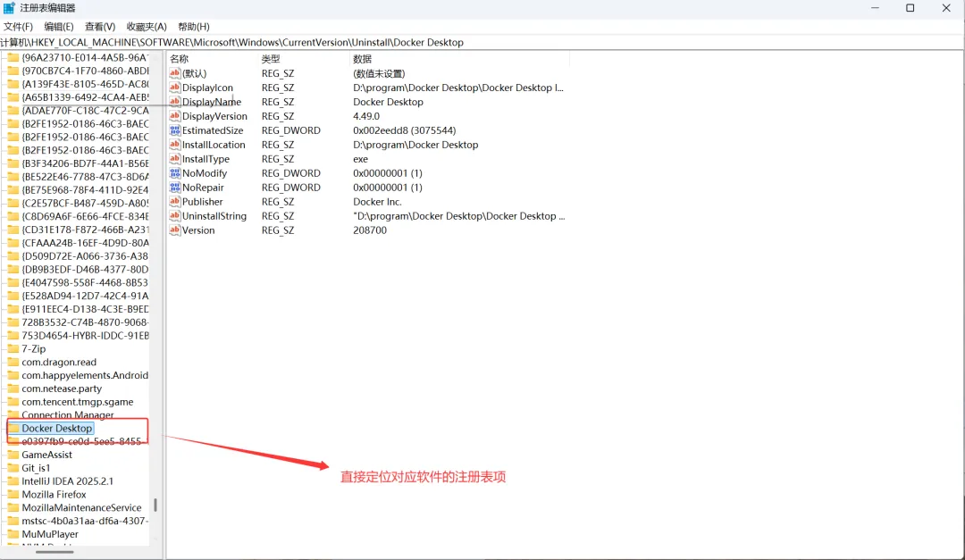The image size is (965, 560).
Task: Click folder icon of GameAssist key
Action: 13,455
